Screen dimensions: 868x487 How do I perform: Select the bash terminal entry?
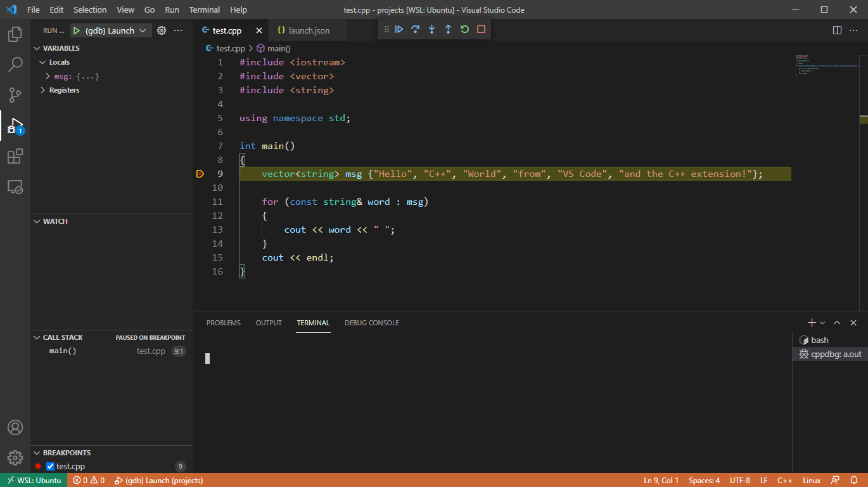coord(830,340)
